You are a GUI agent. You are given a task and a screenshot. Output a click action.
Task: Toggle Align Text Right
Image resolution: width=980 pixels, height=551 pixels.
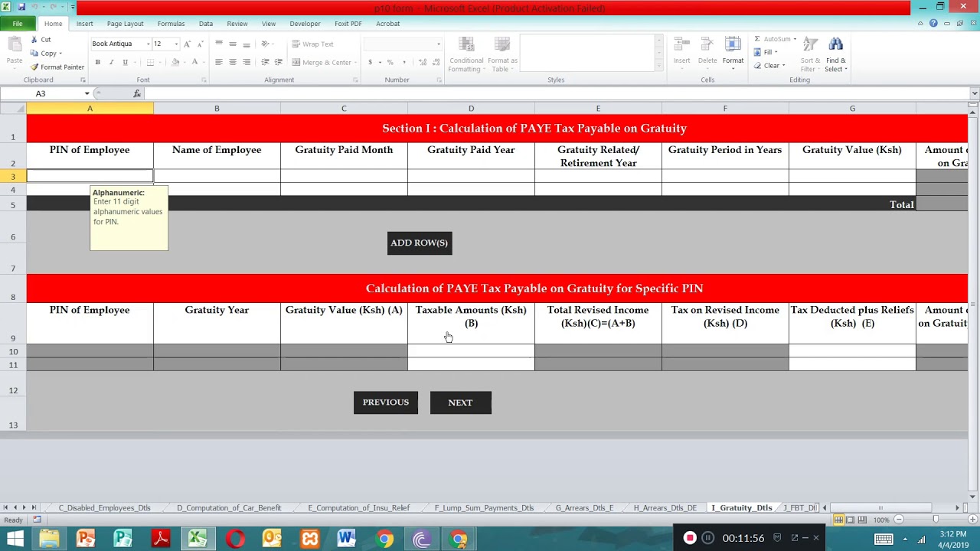pyautogui.click(x=247, y=62)
